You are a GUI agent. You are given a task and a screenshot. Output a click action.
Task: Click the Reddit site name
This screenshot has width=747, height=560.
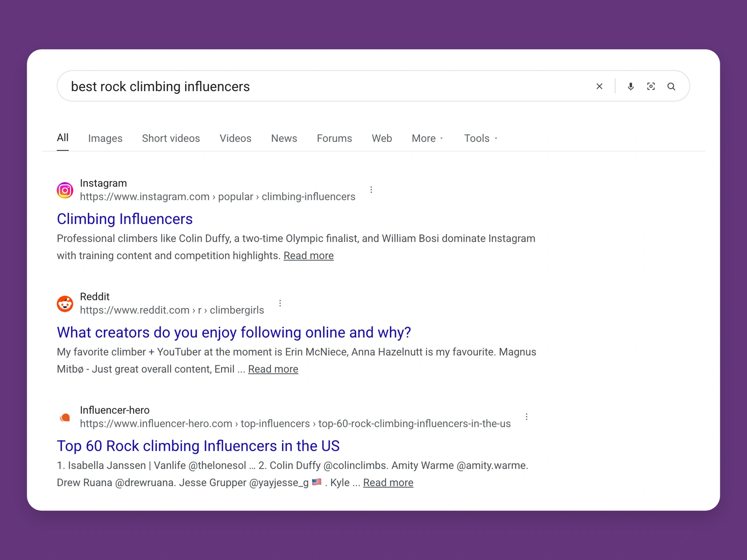[95, 296]
